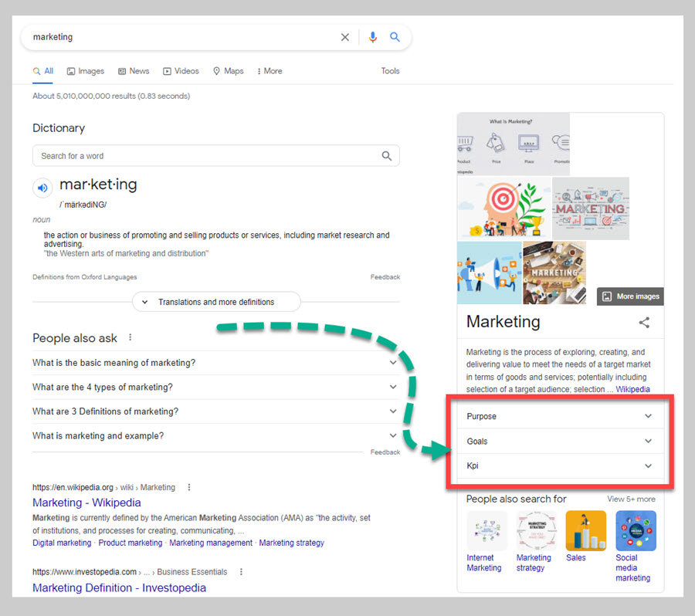Click the More images button
This screenshot has height=616, width=695.
[x=630, y=296]
